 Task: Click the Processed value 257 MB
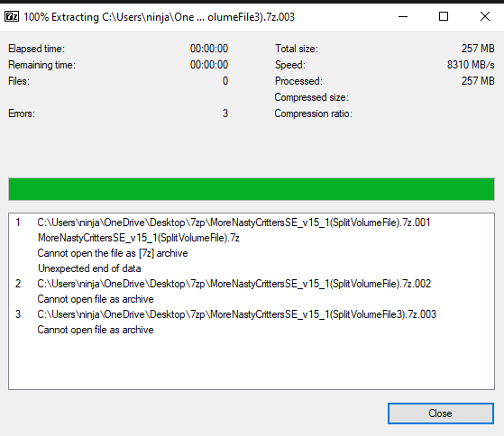[x=478, y=81]
